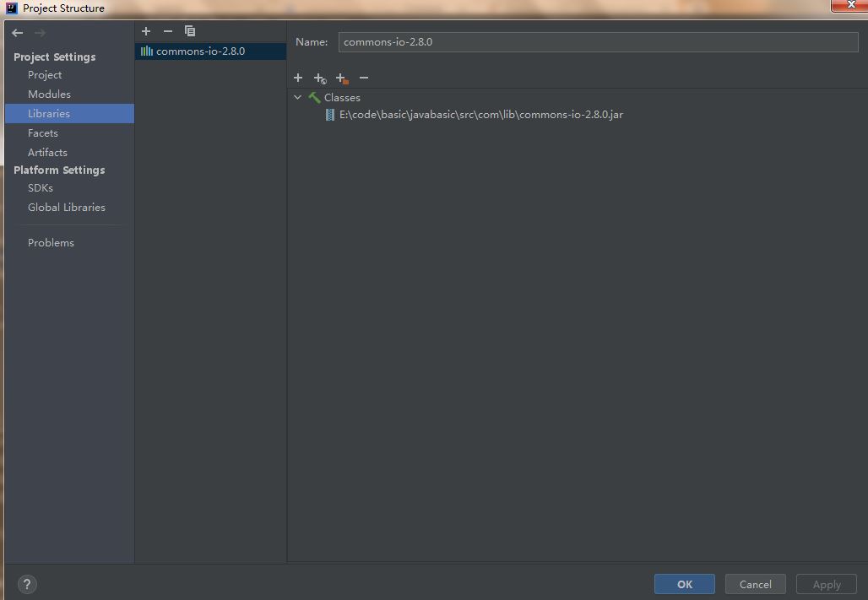Select commons-io-2.8.0 in the library list
Screen dimensions: 868x600
tap(210, 51)
